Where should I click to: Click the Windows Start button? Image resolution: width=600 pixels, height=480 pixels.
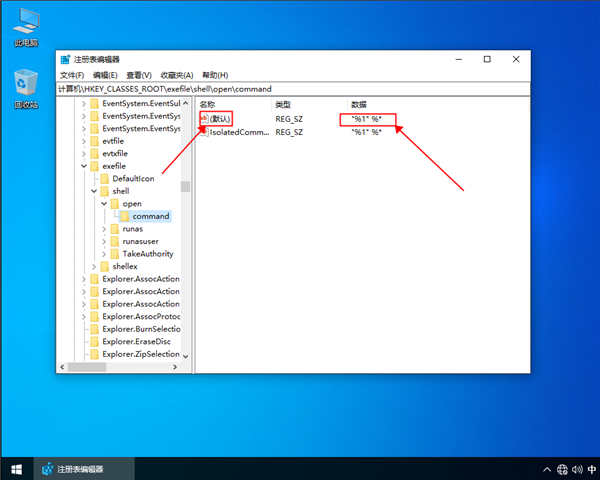(x=15, y=468)
